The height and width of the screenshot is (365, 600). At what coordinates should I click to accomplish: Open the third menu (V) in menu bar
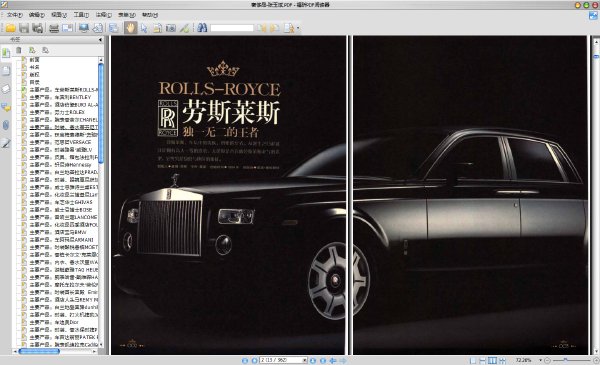tap(59, 15)
